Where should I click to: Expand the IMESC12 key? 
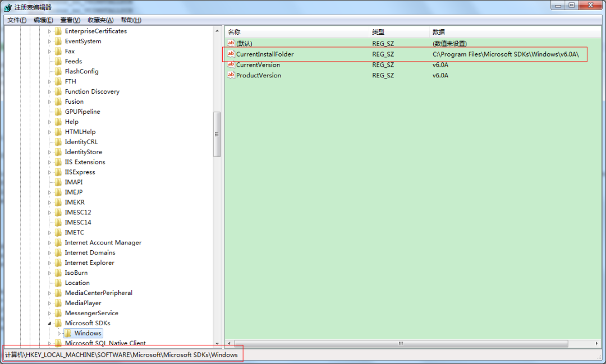49,213
